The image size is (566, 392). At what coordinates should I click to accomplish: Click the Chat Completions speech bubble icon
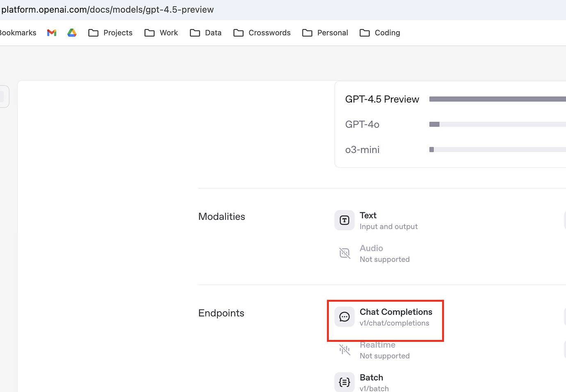(344, 316)
